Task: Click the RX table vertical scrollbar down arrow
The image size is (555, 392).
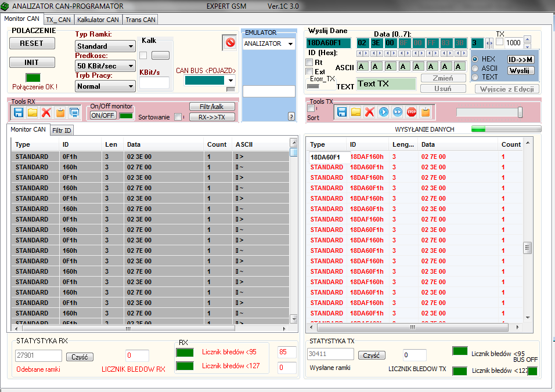Action: coord(294,318)
